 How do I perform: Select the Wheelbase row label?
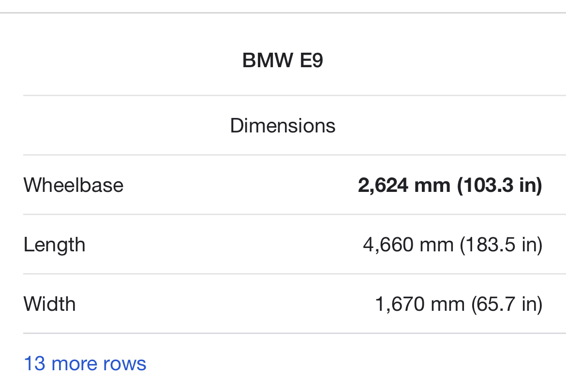pyautogui.click(x=74, y=185)
